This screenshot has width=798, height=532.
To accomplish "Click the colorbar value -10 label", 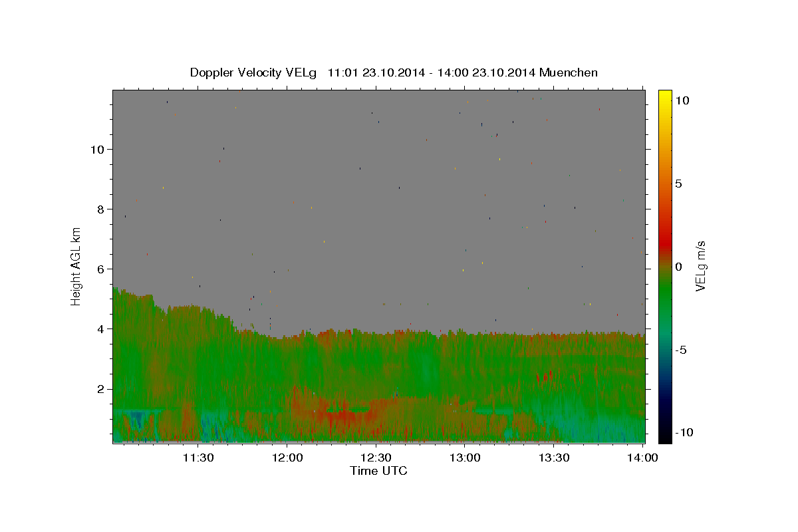I will (x=683, y=432).
